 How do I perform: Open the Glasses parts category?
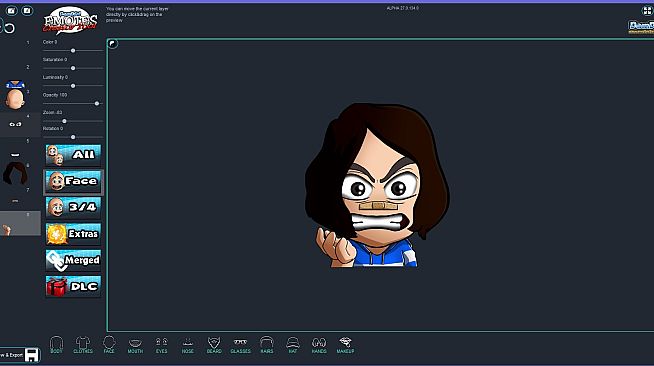(x=241, y=345)
